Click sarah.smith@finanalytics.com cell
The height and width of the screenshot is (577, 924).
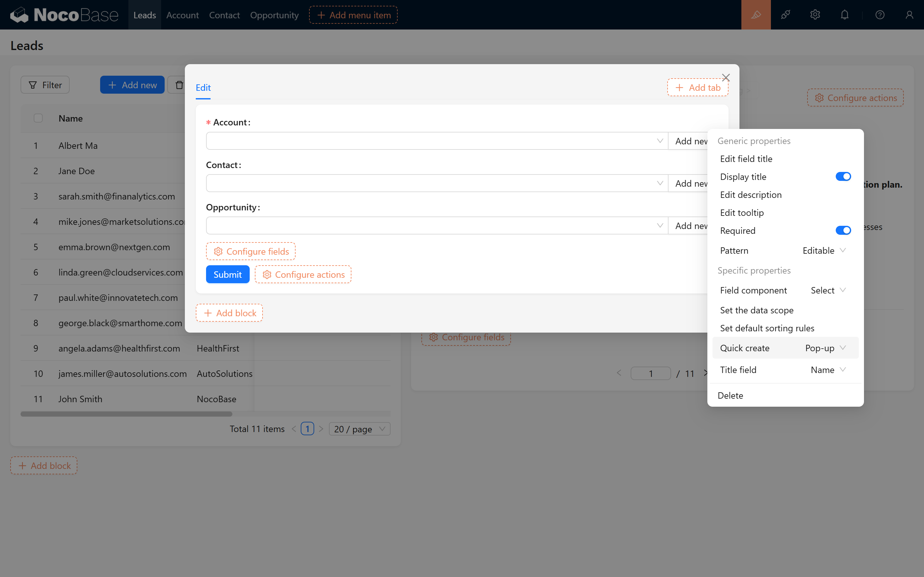tap(117, 196)
